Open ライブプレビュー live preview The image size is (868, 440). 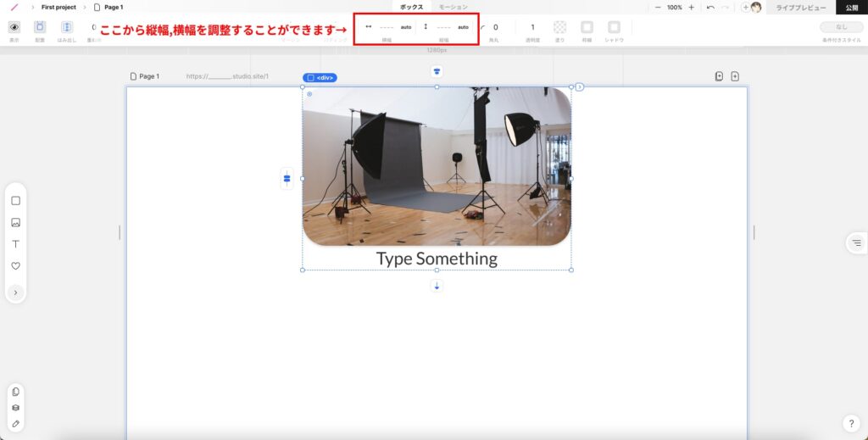[802, 7]
